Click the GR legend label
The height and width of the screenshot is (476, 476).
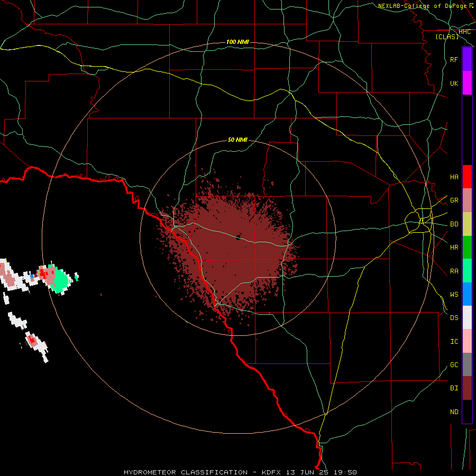(454, 200)
